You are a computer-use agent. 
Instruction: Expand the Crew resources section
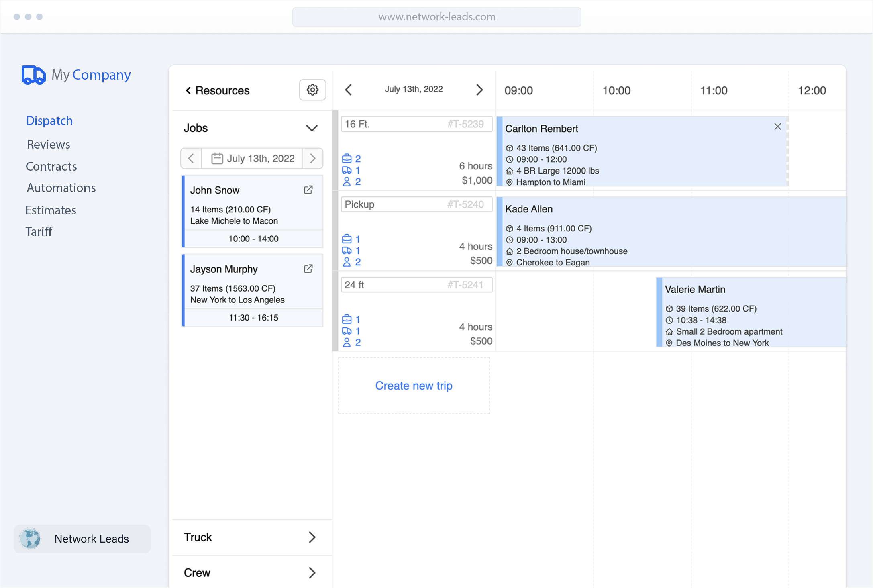[312, 573]
